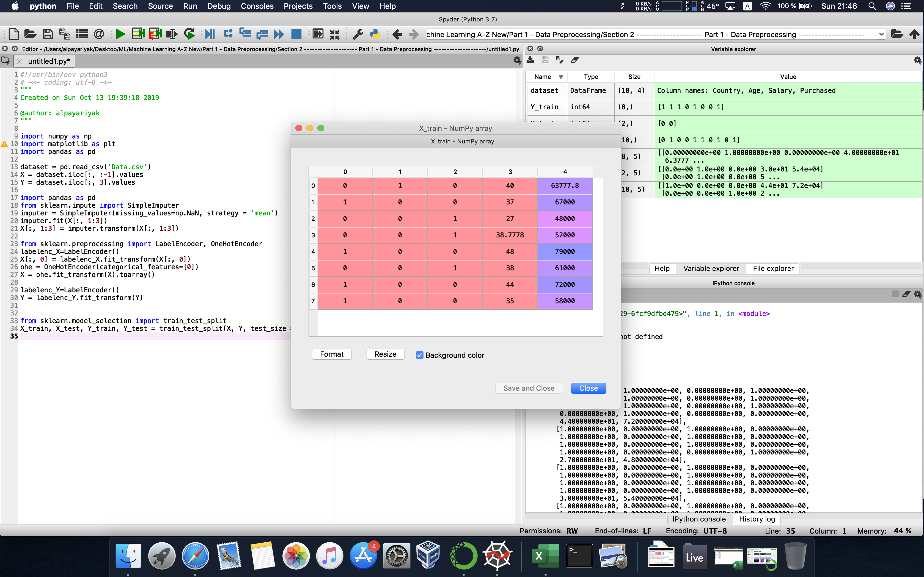The height and width of the screenshot is (577, 924).
Task: Expand the working directory path dropdown
Action: point(881,34)
